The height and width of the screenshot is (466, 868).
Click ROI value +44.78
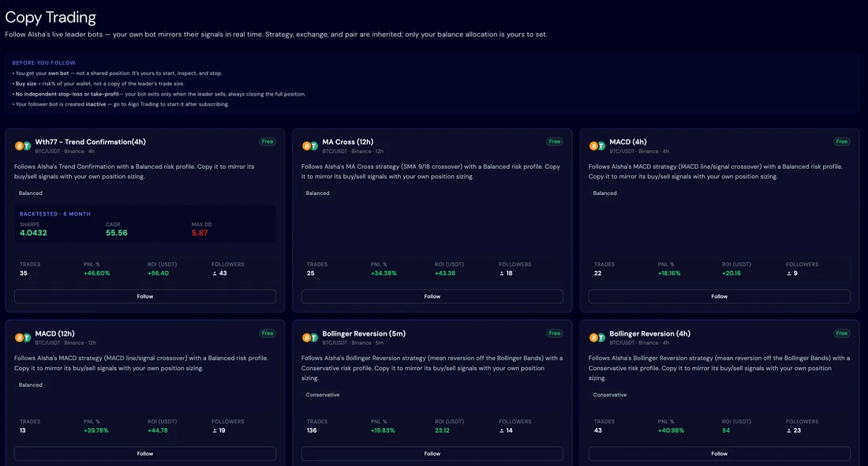tap(158, 430)
